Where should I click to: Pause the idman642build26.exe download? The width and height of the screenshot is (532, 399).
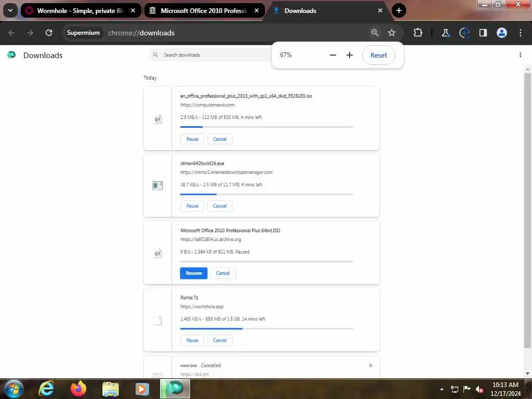(x=192, y=206)
